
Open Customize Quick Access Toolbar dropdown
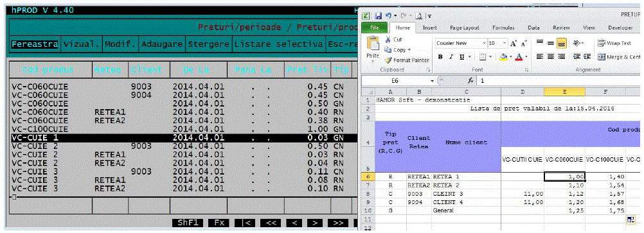click(429, 17)
